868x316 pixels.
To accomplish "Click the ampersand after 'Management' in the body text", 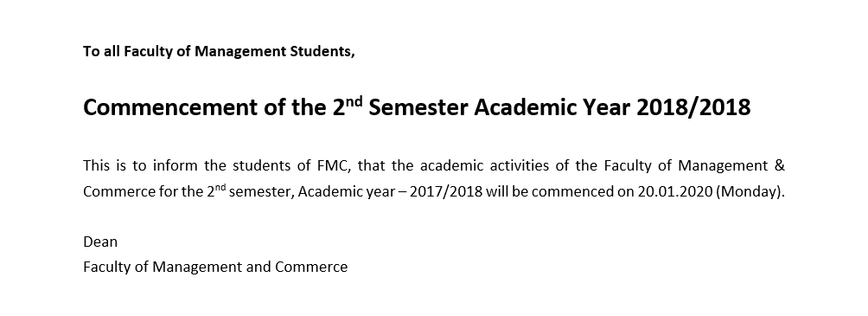I will pos(781,165).
